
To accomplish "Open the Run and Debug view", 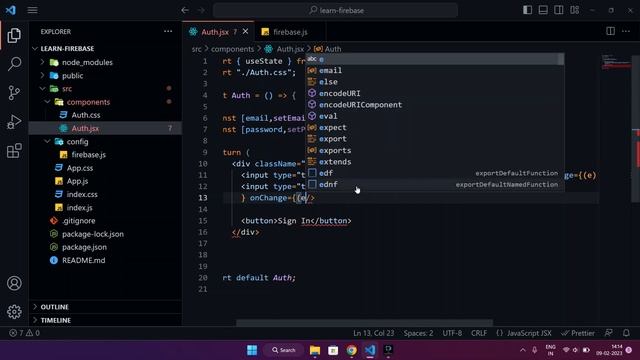I will pyautogui.click(x=14, y=122).
